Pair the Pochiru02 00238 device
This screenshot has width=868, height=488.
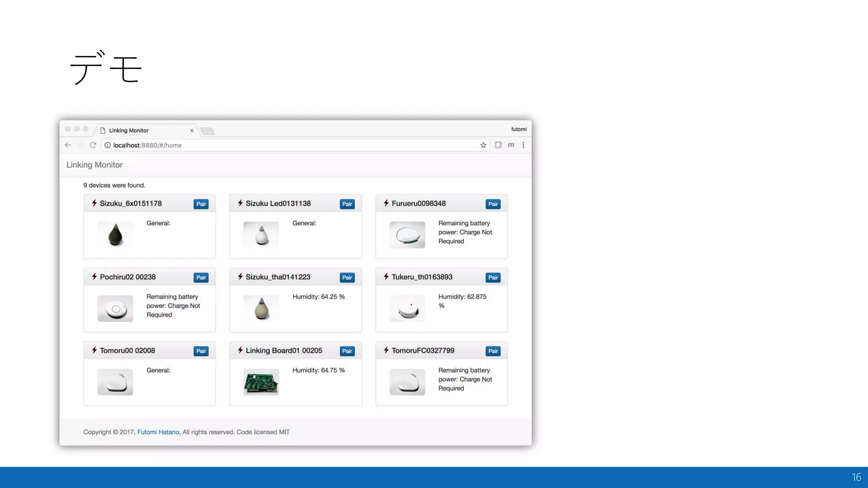[x=201, y=277]
